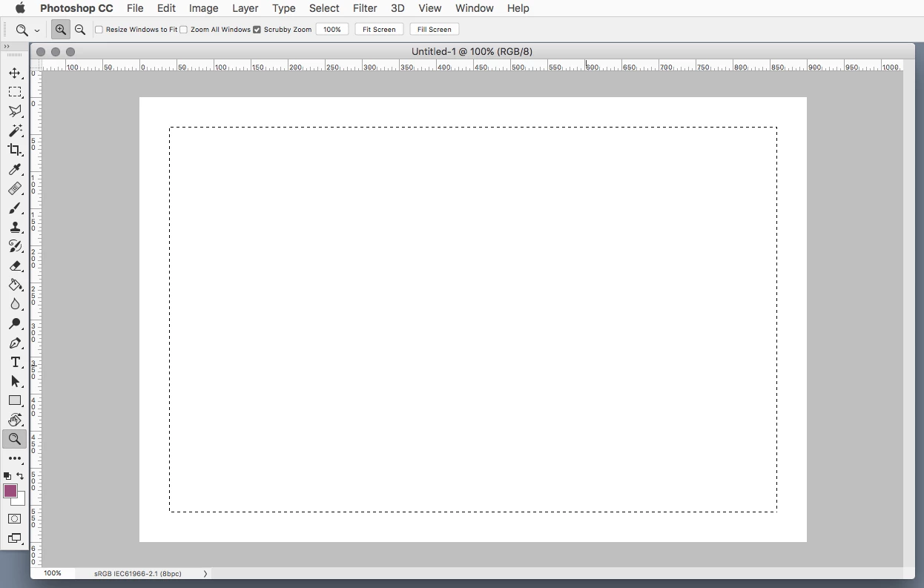Image resolution: width=924 pixels, height=588 pixels.
Task: Click the zoom percentage field in status bar
Action: coord(53,573)
